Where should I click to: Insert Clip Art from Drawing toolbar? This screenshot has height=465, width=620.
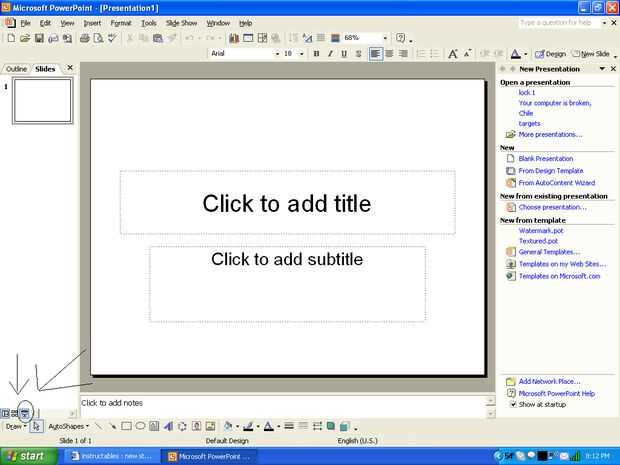pyautogui.click(x=197, y=426)
